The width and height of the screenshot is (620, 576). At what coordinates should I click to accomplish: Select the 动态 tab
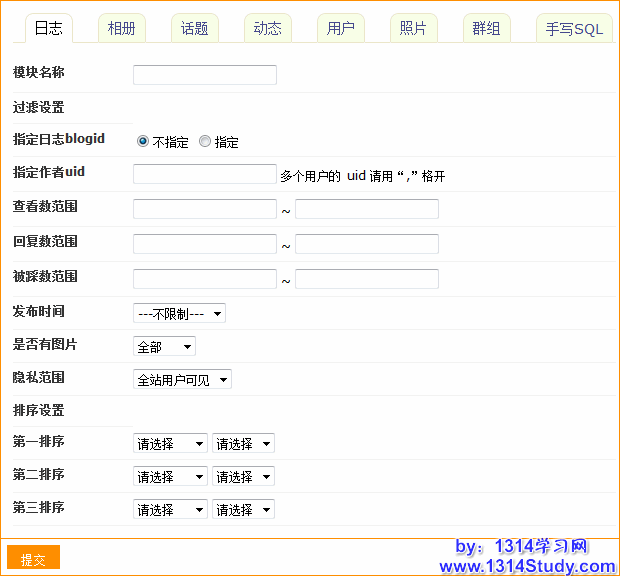(267, 29)
